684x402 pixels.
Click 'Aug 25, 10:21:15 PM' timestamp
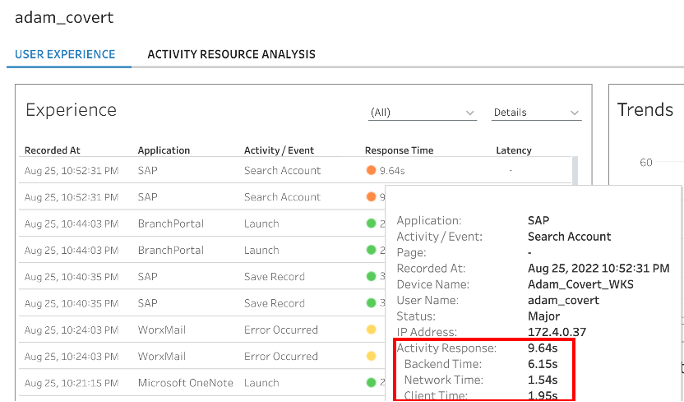72,383
